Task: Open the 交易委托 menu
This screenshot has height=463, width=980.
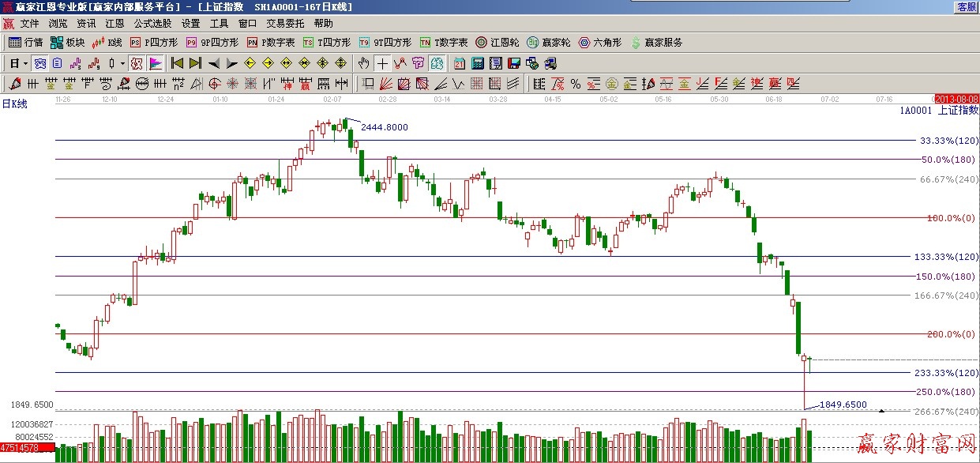Action: 285,24
